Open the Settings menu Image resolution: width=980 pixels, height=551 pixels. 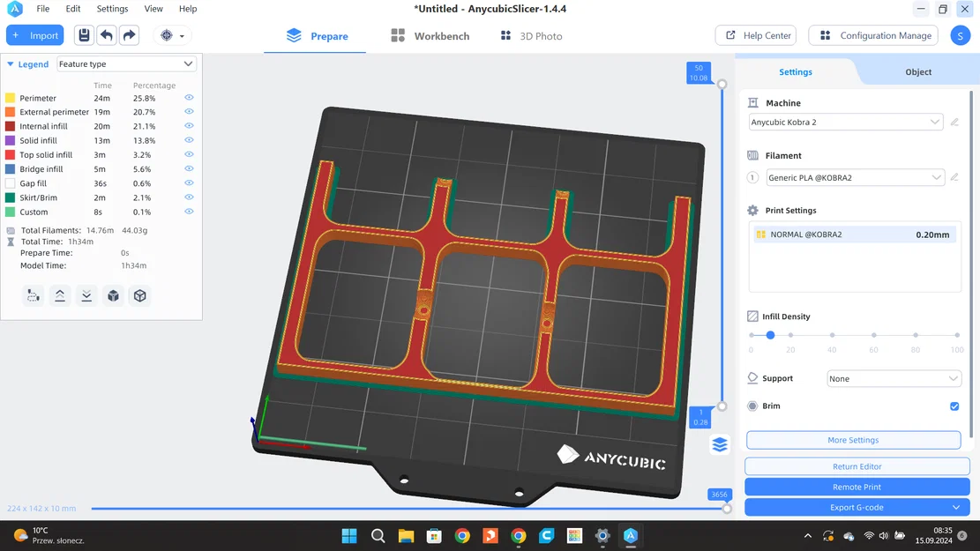tap(113, 9)
